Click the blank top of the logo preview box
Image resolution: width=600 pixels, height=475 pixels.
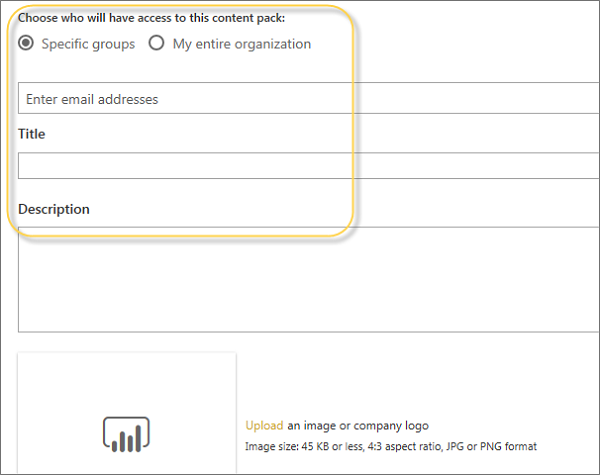coord(126,375)
